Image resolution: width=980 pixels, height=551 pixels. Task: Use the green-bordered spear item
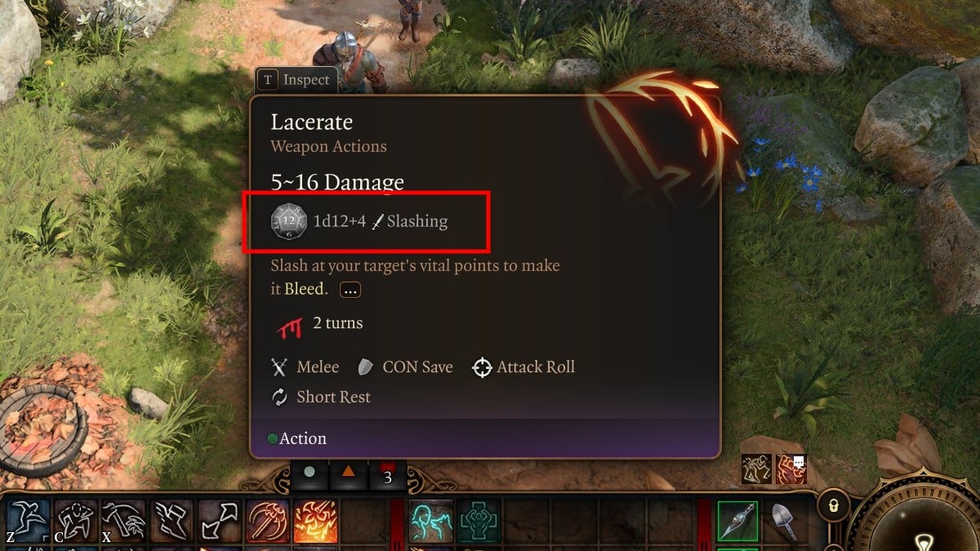pyautogui.click(x=738, y=520)
